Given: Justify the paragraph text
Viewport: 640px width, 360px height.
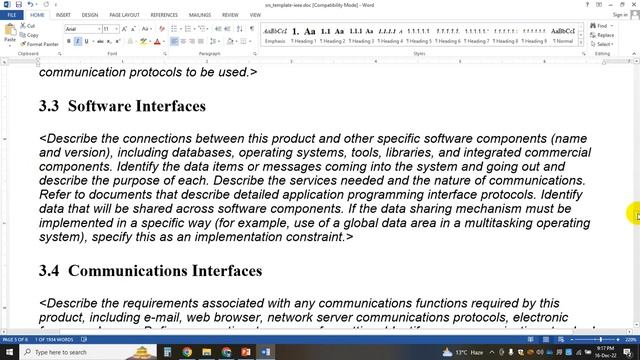Looking at the screenshot, I should pyautogui.click(x=201, y=41).
